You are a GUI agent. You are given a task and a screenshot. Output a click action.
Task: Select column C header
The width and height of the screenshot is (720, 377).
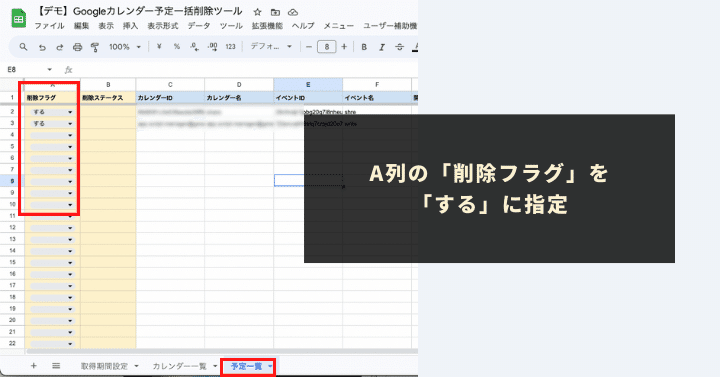coord(170,84)
